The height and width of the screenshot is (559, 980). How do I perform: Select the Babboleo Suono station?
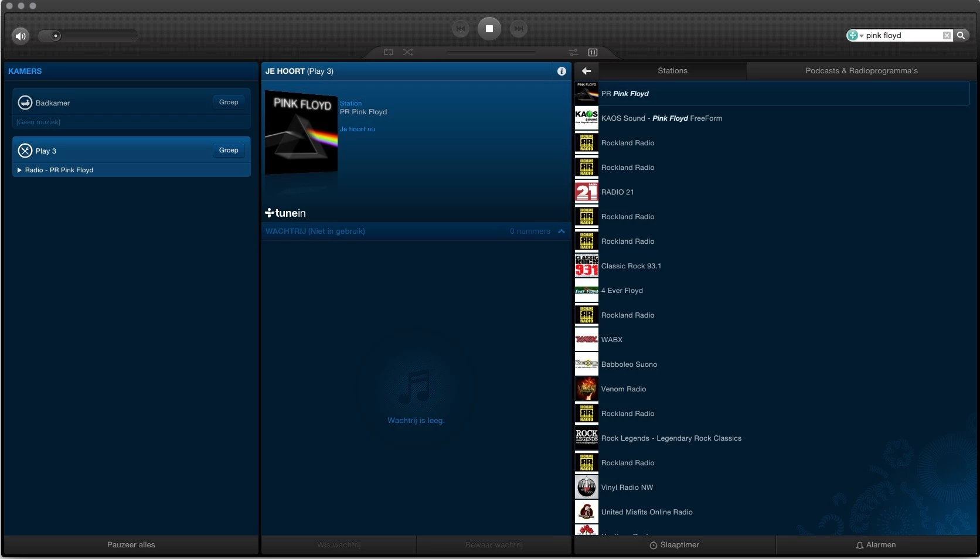click(772, 364)
